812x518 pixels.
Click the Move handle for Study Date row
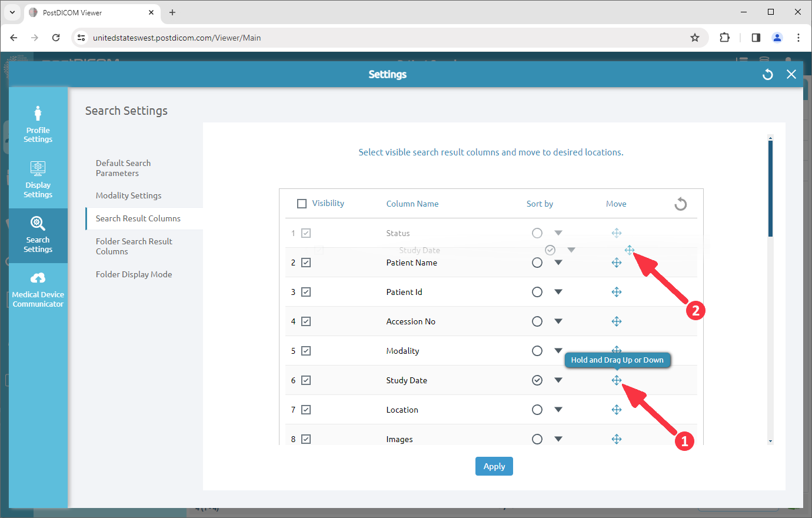617,380
